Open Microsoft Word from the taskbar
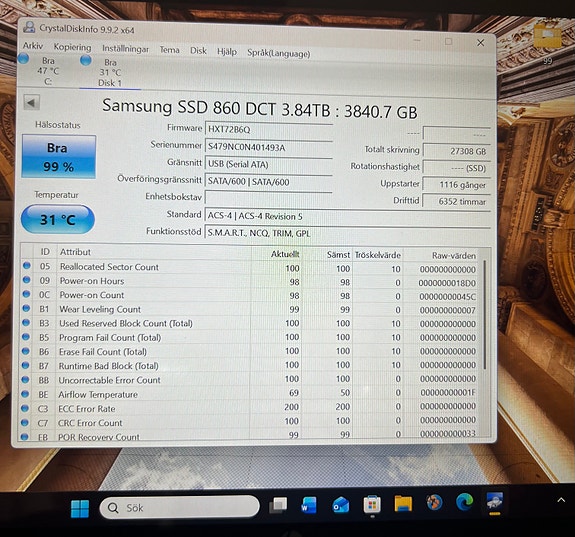The width and height of the screenshot is (575, 537). tap(309, 505)
